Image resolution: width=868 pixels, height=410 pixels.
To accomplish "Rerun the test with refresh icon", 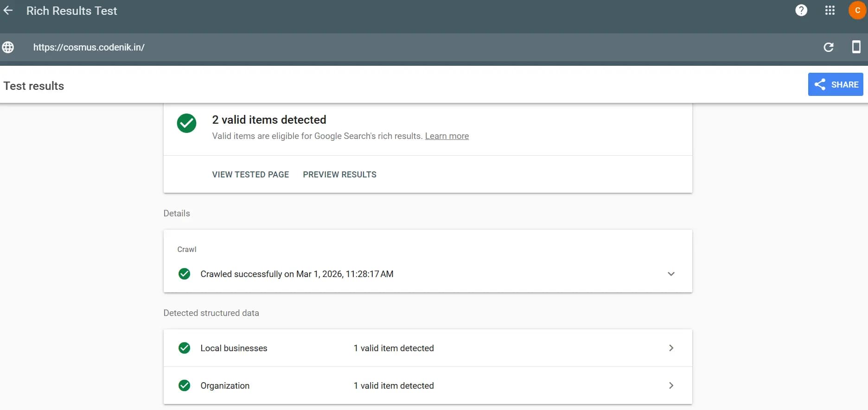I will pyautogui.click(x=829, y=47).
